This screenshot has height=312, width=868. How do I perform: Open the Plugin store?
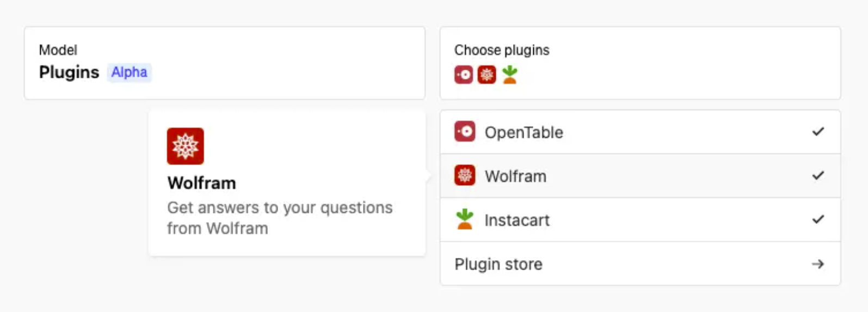641,264
